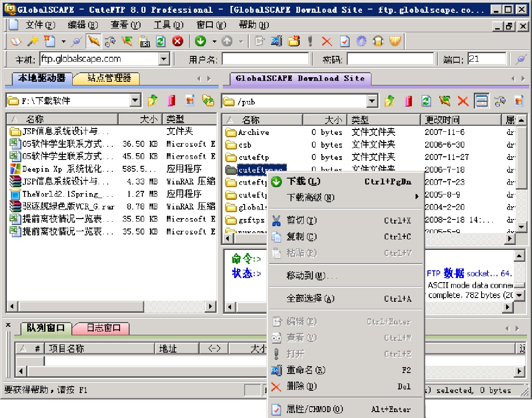This screenshot has width=532, height=418.
Task: Sort remote files by 名称 column header
Action: click(263, 120)
